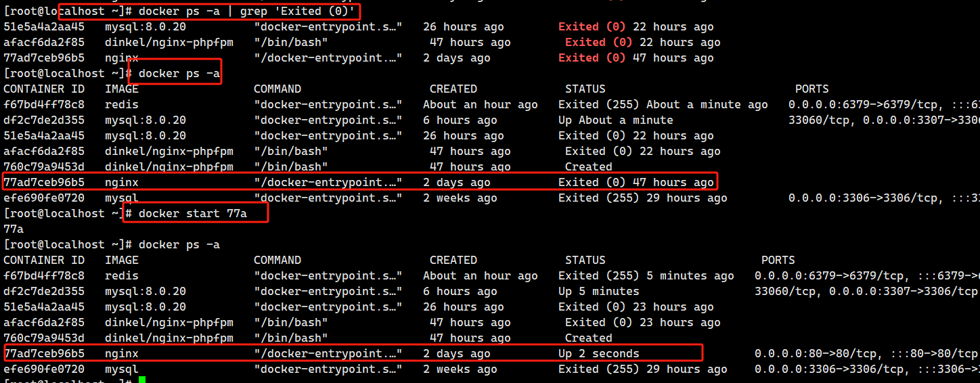Click the "docker start 77a" command text
980x383 pixels.
point(193,214)
